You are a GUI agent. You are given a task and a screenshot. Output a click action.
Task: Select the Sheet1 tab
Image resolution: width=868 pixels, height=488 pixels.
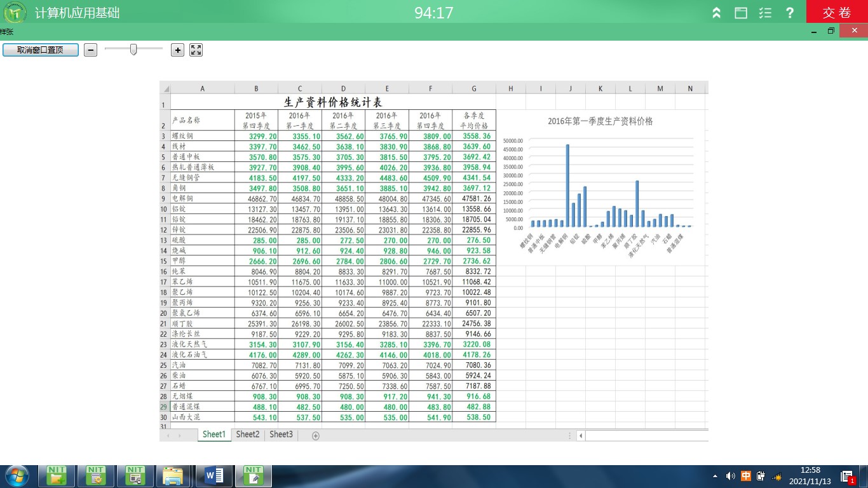tap(214, 435)
